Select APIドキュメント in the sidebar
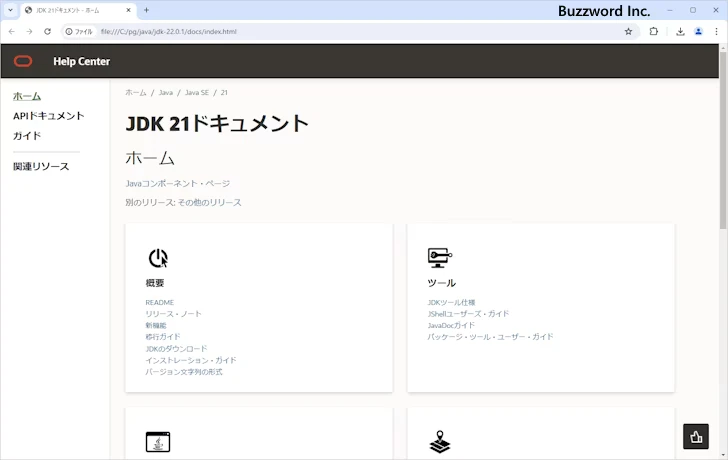Viewport: 728px width, 460px height. pyautogui.click(x=49, y=116)
